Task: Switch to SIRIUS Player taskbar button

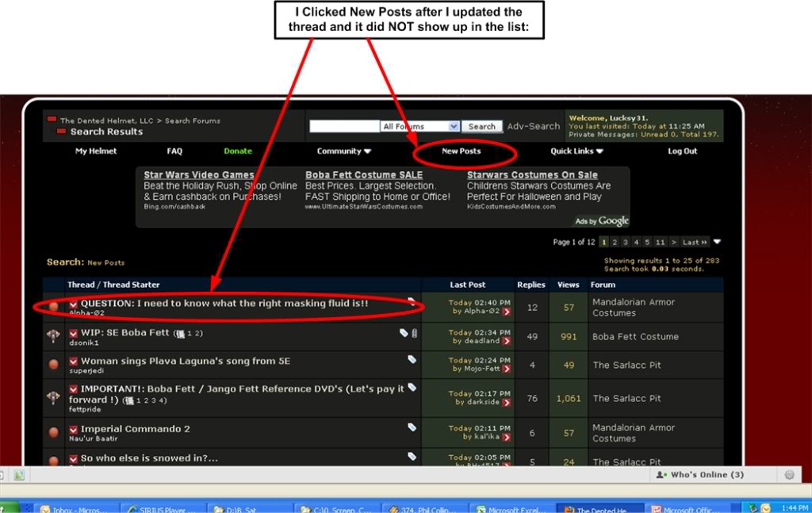Action: pyautogui.click(x=163, y=509)
